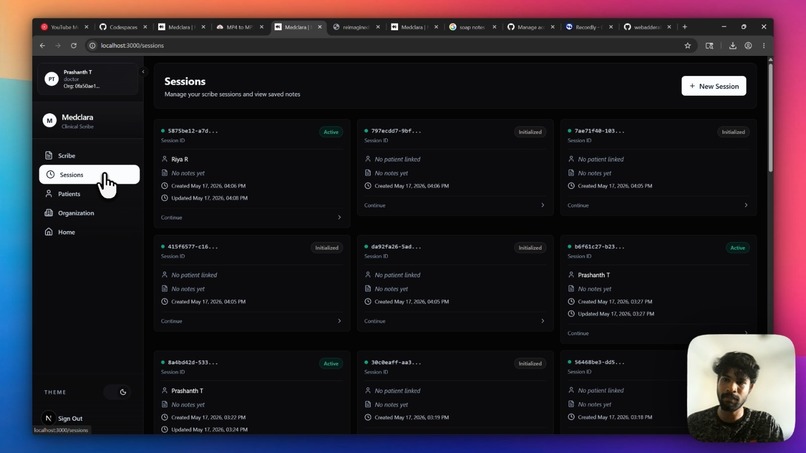Click Active badge on session b6f61c27
Image resolution: width=806 pixels, height=453 pixels.
[x=738, y=248]
